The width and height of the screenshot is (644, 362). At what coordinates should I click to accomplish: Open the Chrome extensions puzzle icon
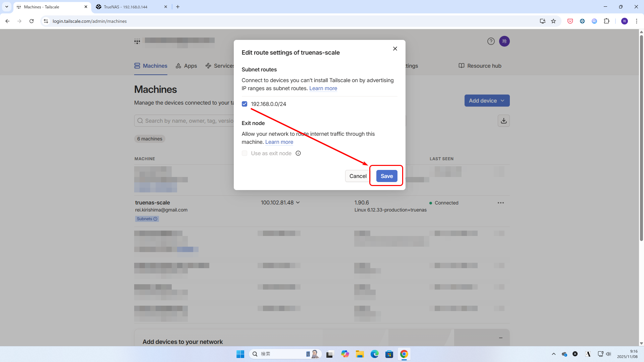pyautogui.click(x=606, y=21)
